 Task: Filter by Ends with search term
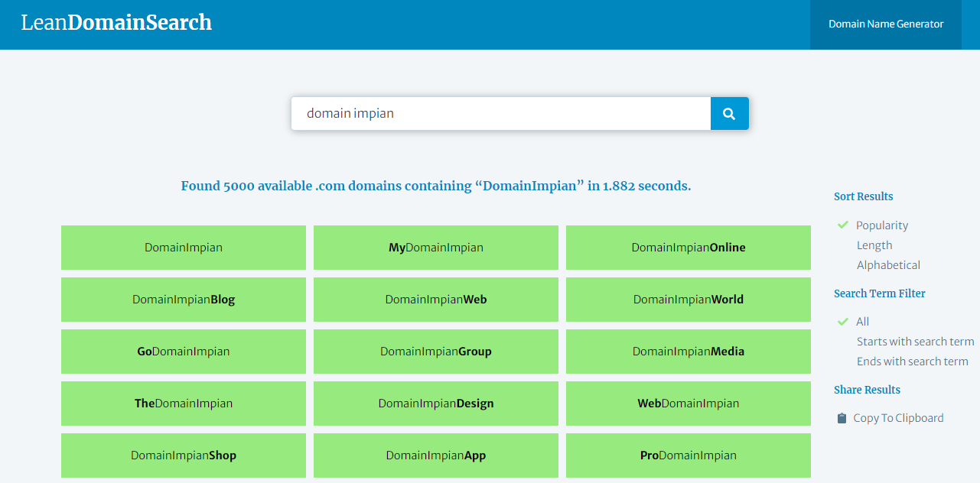pyautogui.click(x=912, y=361)
